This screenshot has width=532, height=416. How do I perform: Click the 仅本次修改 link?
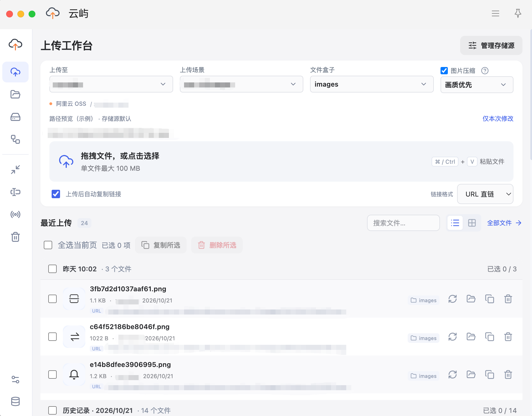pos(498,119)
